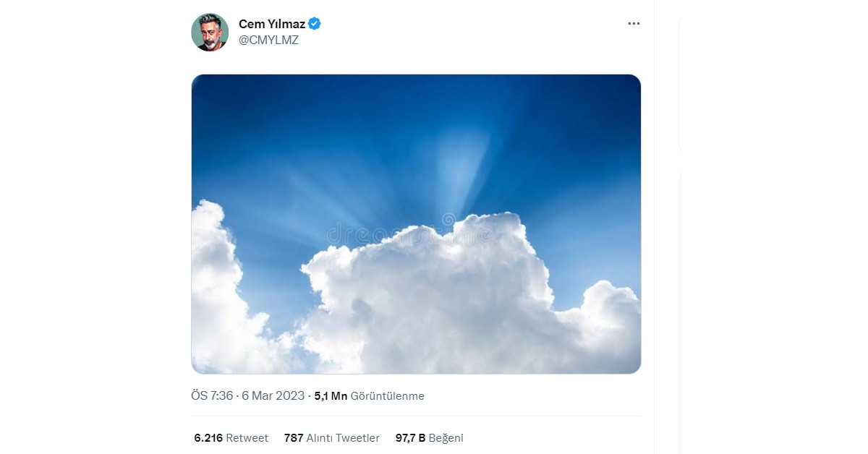Click the Görüntülenme label

(x=387, y=396)
